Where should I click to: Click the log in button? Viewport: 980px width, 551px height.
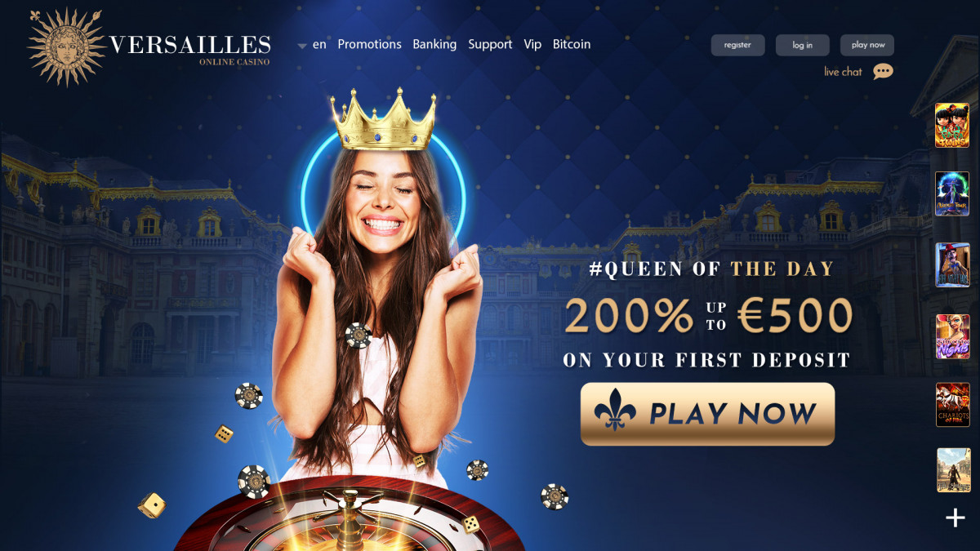point(802,45)
